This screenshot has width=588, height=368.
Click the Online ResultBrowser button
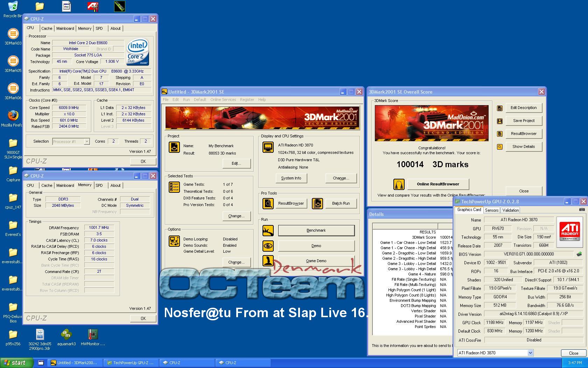point(438,184)
